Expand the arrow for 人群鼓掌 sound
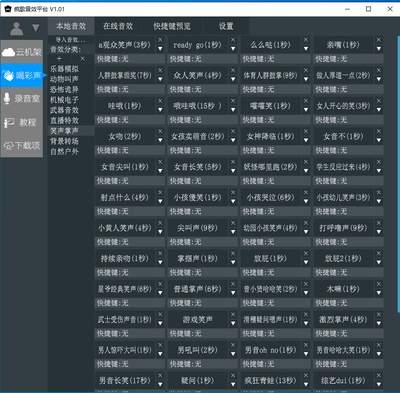The height and width of the screenshot is (393, 400). click(x=160, y=79)
